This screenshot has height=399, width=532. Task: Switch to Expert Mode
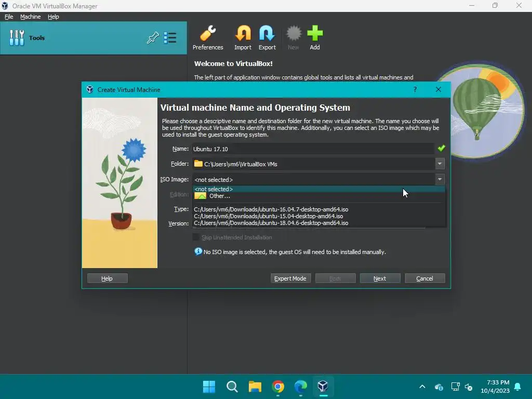290,278
